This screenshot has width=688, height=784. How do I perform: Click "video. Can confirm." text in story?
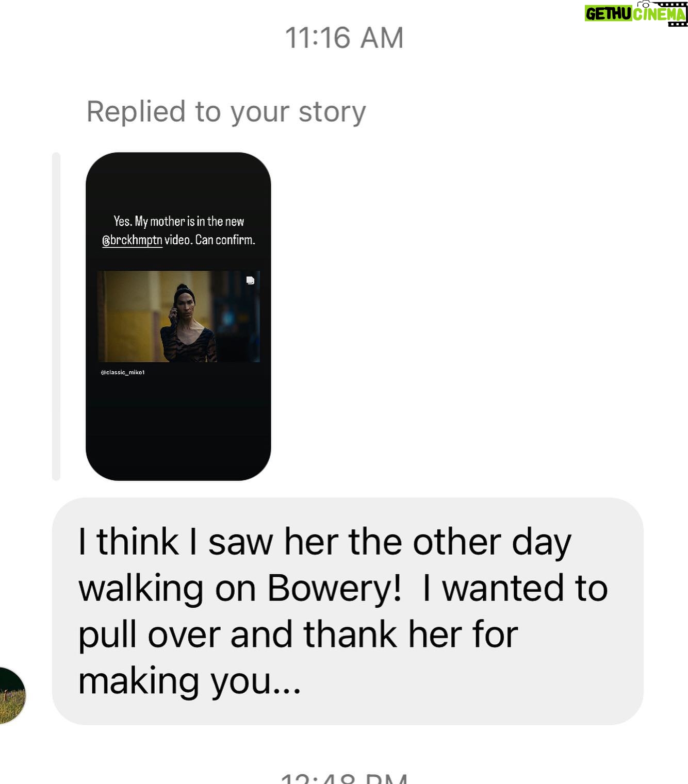coord(210,240)
